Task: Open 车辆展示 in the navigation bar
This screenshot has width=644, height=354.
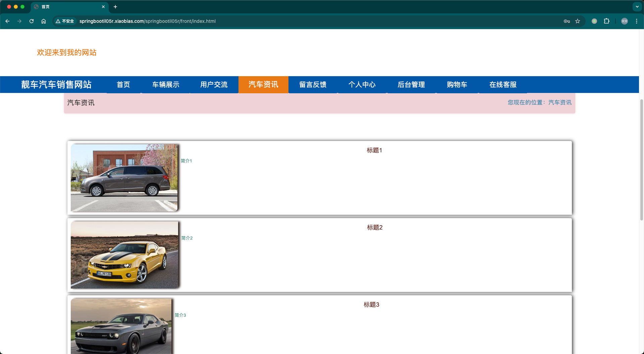Action: (x=166, y=85)
